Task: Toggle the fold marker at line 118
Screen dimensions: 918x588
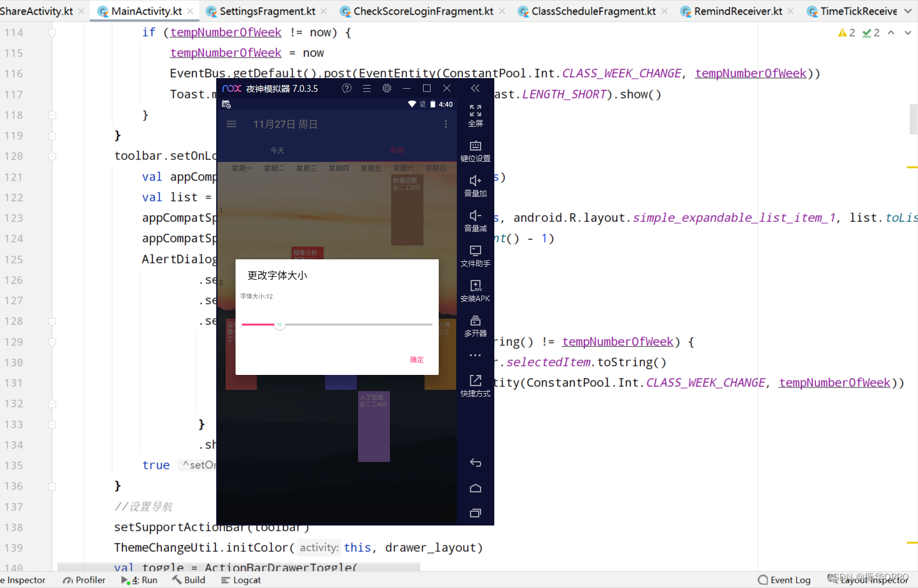Action: 52,115
